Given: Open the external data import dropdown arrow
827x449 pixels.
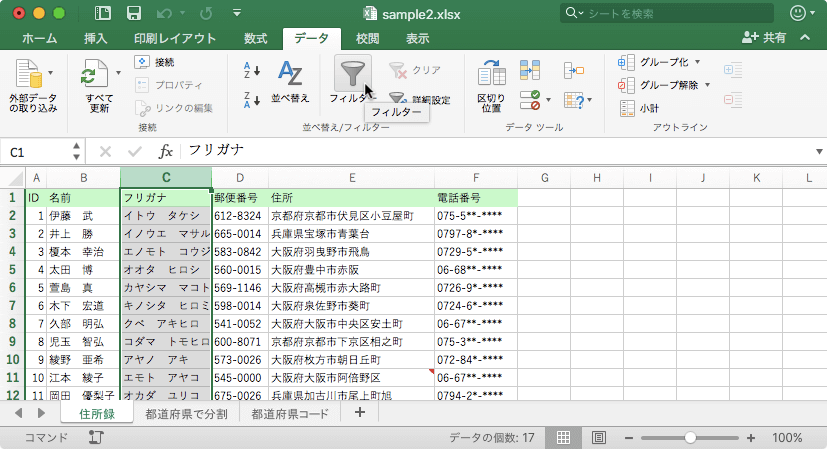Looking at the screenshot, I should coord(51,73).
